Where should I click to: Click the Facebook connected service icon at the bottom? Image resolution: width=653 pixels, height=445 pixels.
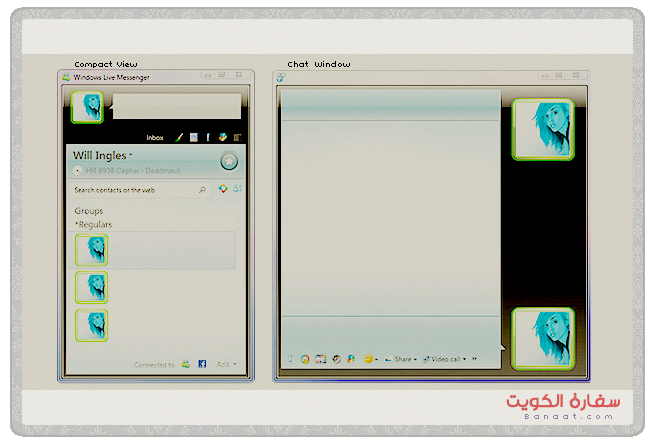coord(202,365)
